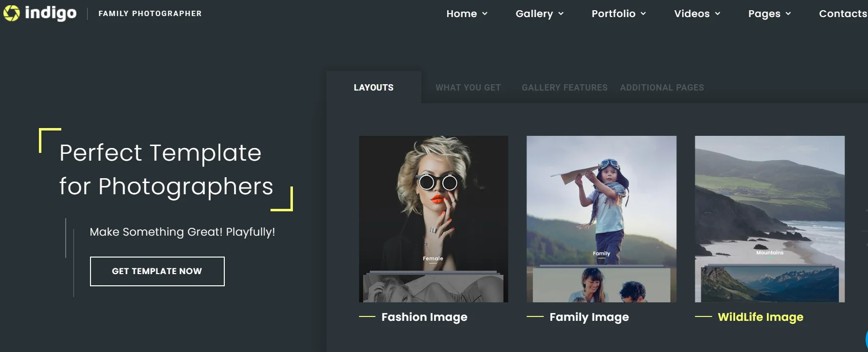This screenshot has height=352, width=868.
Task: Click the Fashion Image caption link
Action: point(424,317)
